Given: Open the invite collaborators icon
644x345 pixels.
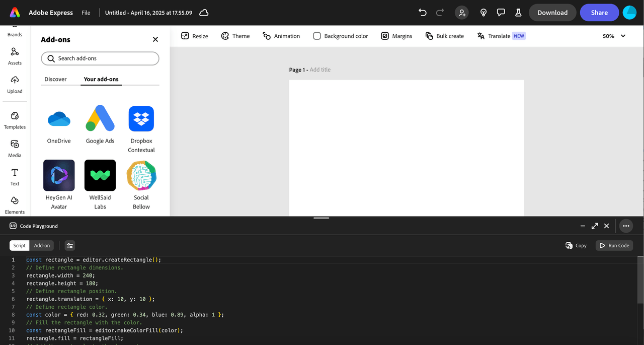Looking at the screenshot, I should pyautogui.click(x=462, y=13).
